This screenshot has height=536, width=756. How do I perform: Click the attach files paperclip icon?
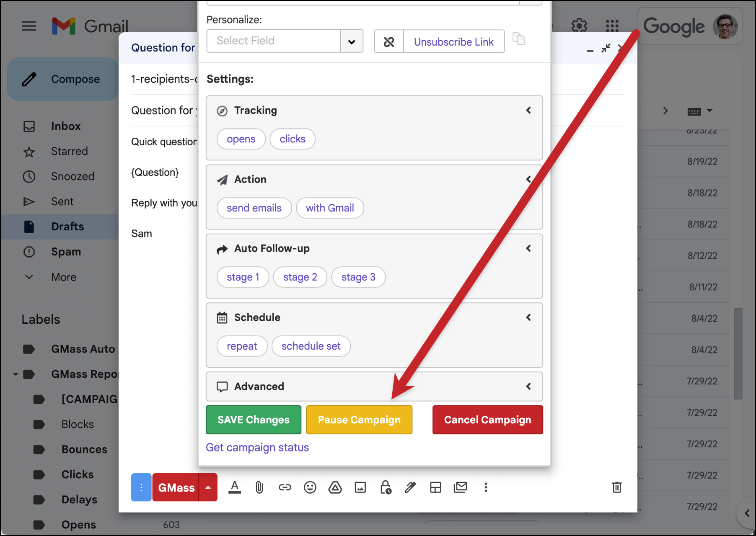pyautogui.click(x=259, y=487)
